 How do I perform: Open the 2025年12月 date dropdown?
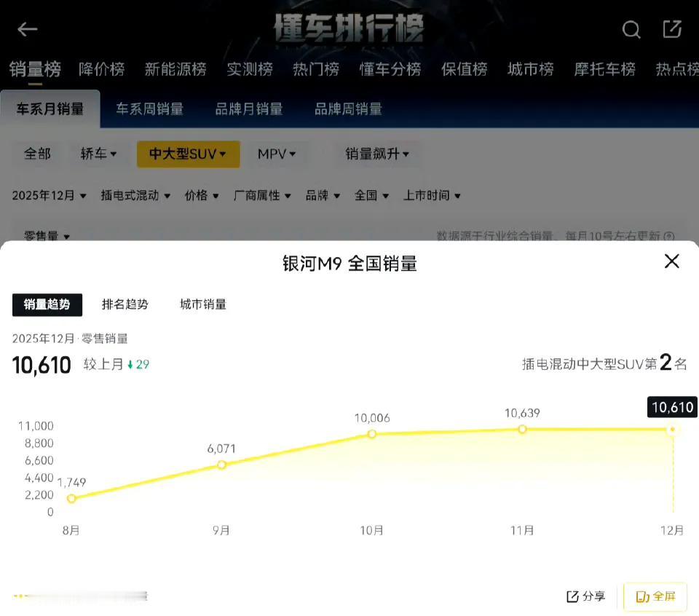click(x=49, y=195)
